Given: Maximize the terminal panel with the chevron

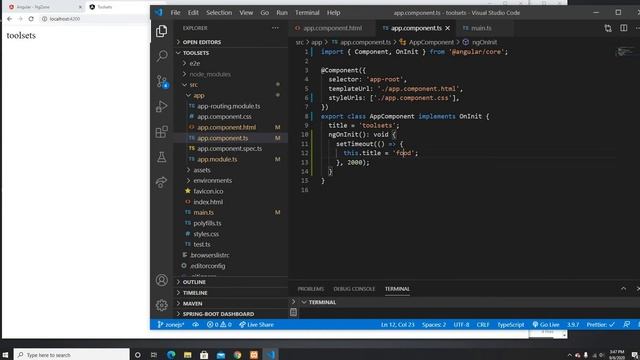Looking at the screenshot, I should pyautogui.click(x=623, y=289).
